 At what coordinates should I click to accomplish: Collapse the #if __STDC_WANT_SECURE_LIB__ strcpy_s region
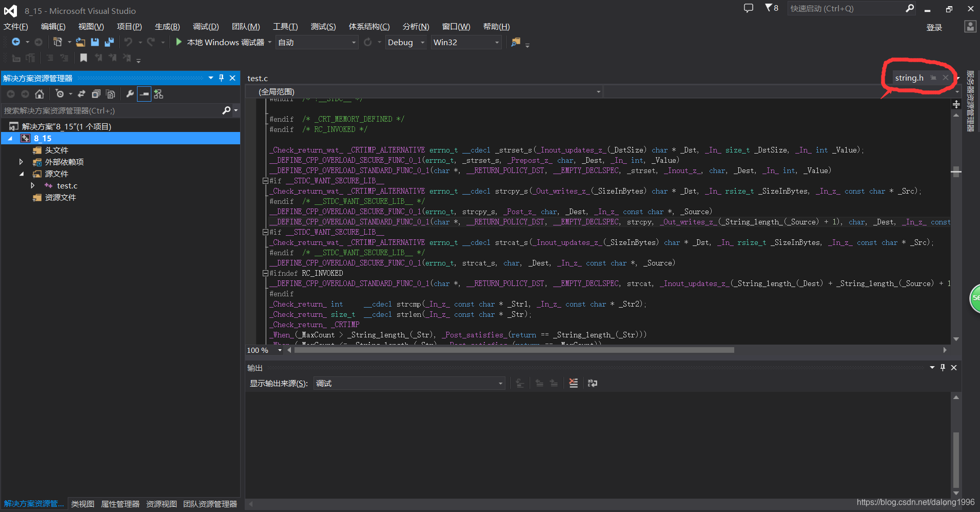(265, 181)
